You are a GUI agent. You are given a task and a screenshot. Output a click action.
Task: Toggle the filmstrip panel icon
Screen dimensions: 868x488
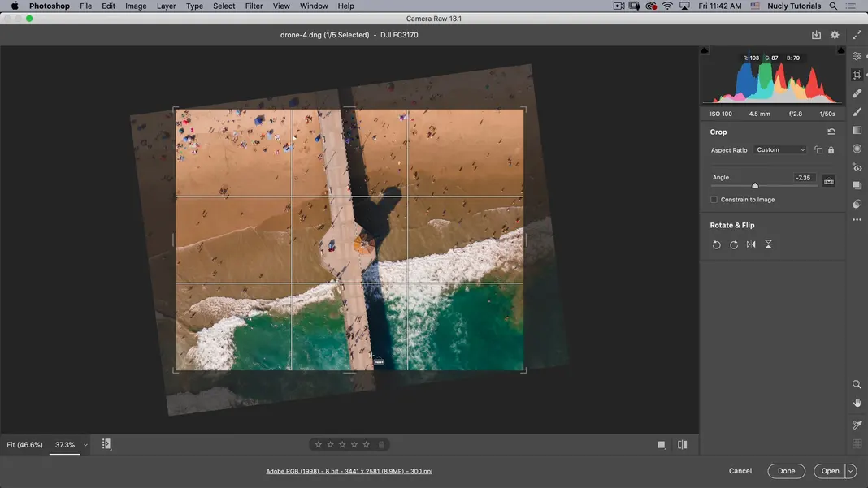tap(106, 443)
